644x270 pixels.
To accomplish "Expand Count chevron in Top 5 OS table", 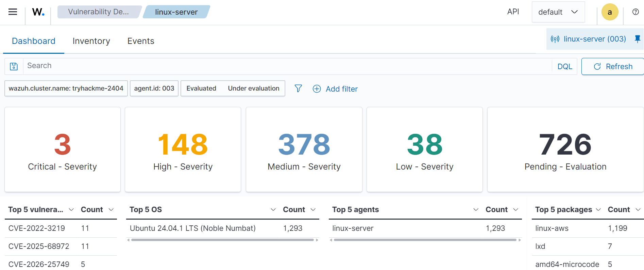I will (x=313, y=210).
